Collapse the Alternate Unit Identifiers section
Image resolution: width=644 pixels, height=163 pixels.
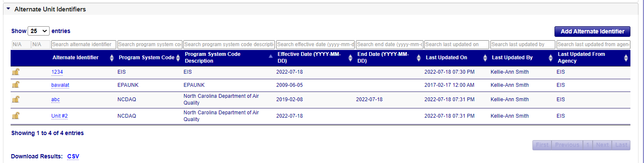click(8, 9)
